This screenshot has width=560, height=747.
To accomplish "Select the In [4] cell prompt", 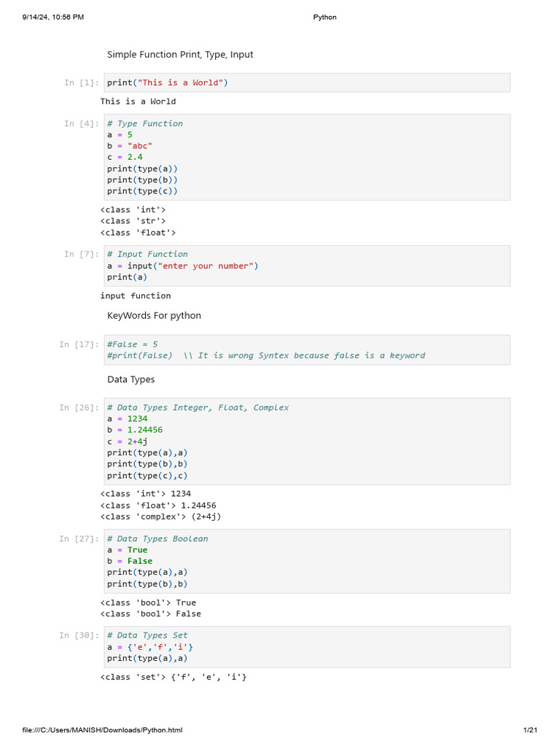I will pyautogui.click(x=82, y=124).
